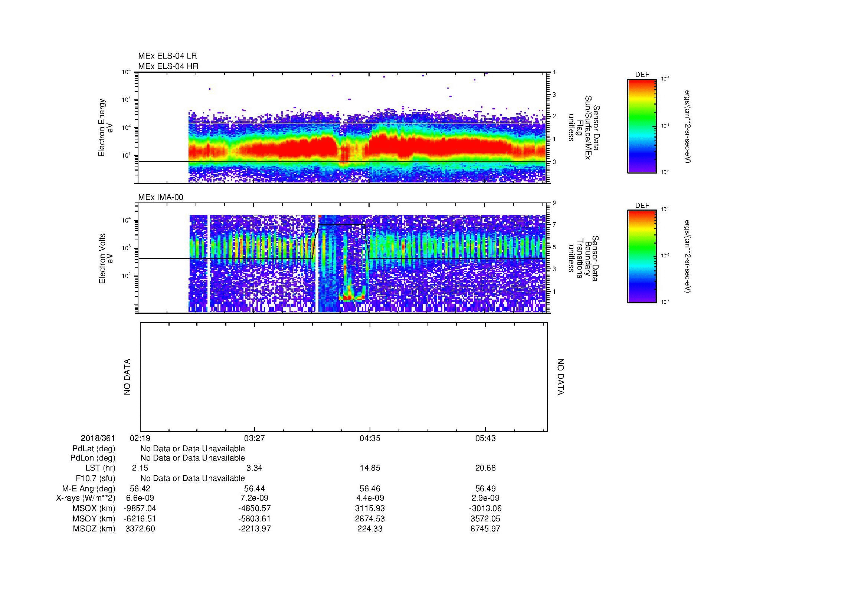Select the M-E Ang (deg) row label

89,489
